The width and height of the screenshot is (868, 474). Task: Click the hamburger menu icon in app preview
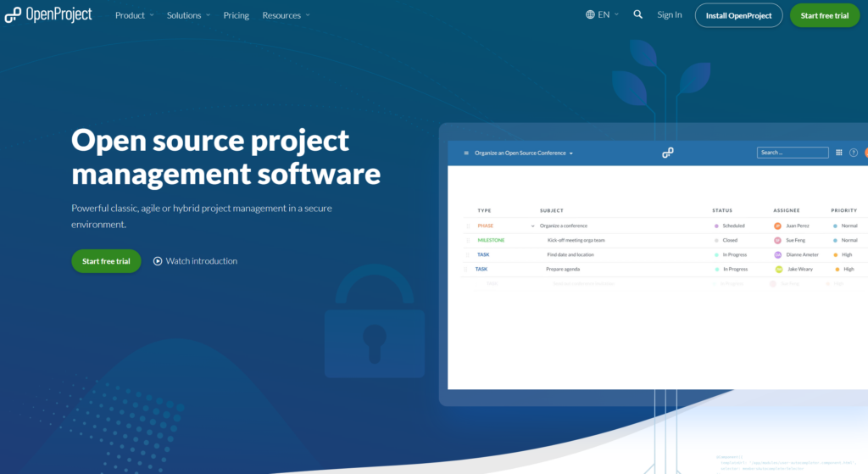click(466, 153)
